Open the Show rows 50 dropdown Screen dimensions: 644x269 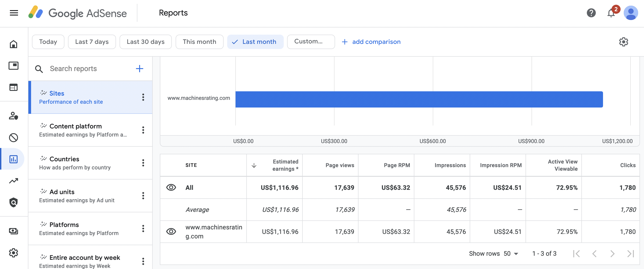pos(511,254)
